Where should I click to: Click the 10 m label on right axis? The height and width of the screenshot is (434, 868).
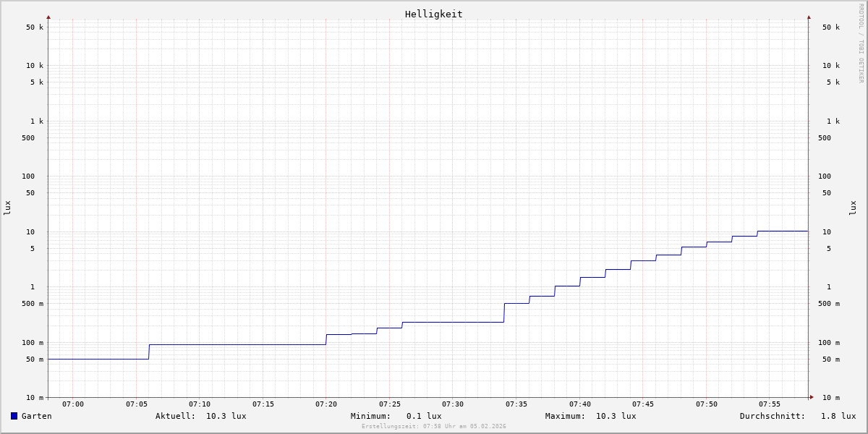click(830, 398)
